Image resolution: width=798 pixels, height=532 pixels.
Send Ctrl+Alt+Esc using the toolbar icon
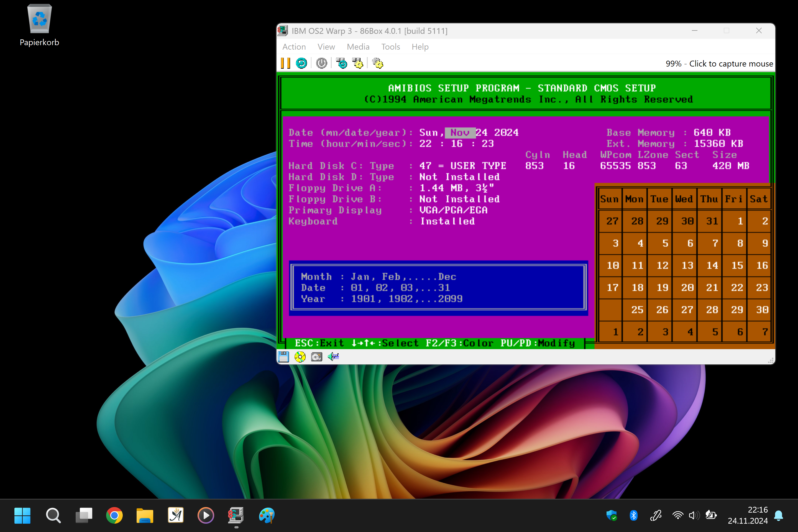358,63
